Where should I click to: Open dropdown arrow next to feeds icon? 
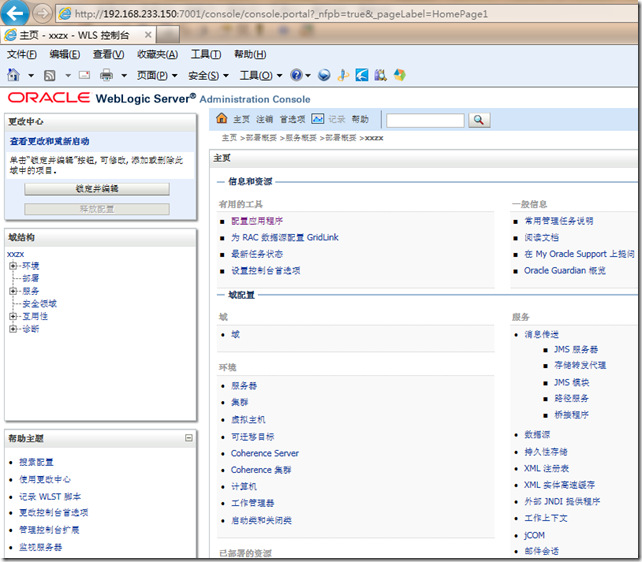click(68, 76)
